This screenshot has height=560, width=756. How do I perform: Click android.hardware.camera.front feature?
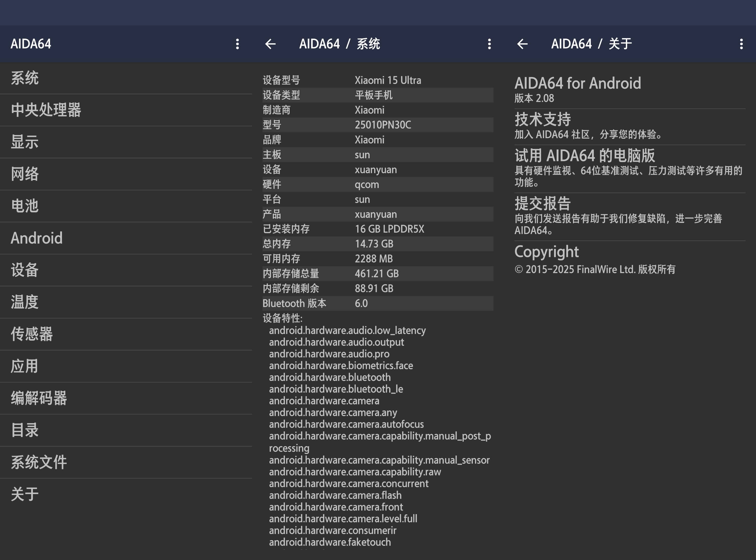(336, 507)
